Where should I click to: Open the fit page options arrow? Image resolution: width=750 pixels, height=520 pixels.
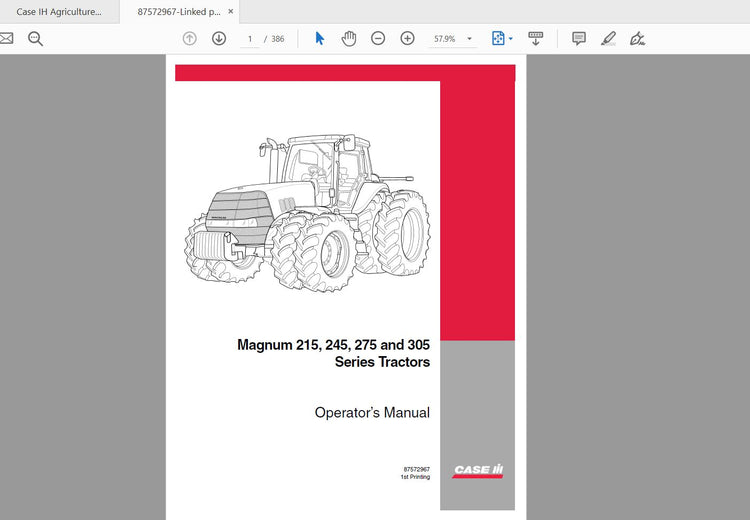pyautogui.click(x=511, y=39)
